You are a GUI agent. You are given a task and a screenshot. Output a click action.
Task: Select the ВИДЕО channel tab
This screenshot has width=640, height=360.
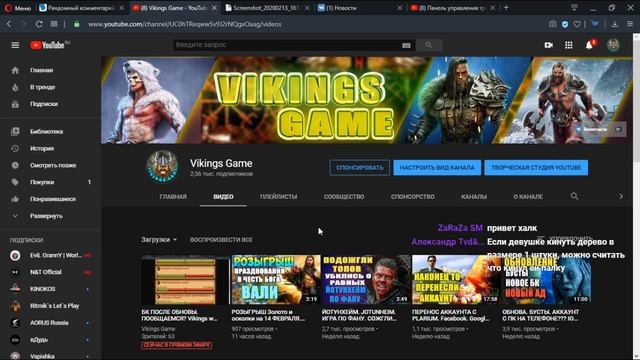coord(223,197)
